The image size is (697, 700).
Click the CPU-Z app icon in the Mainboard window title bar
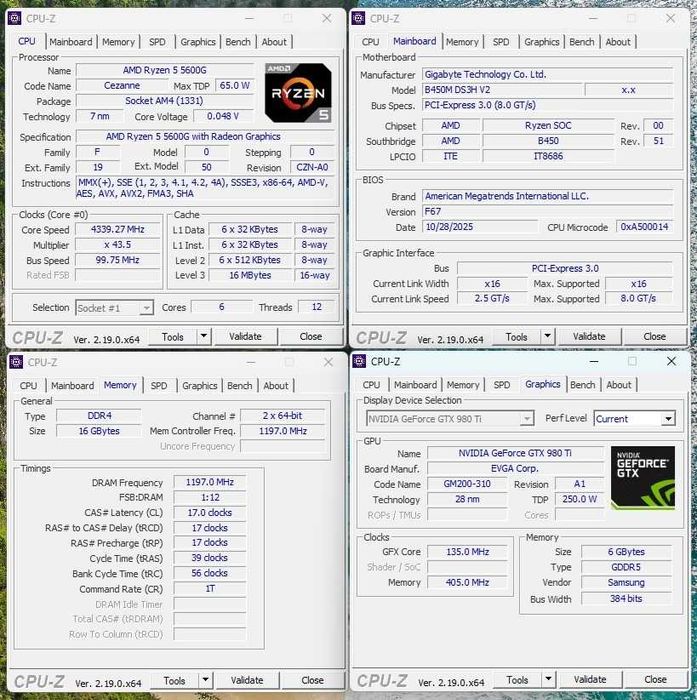point(358,18)
